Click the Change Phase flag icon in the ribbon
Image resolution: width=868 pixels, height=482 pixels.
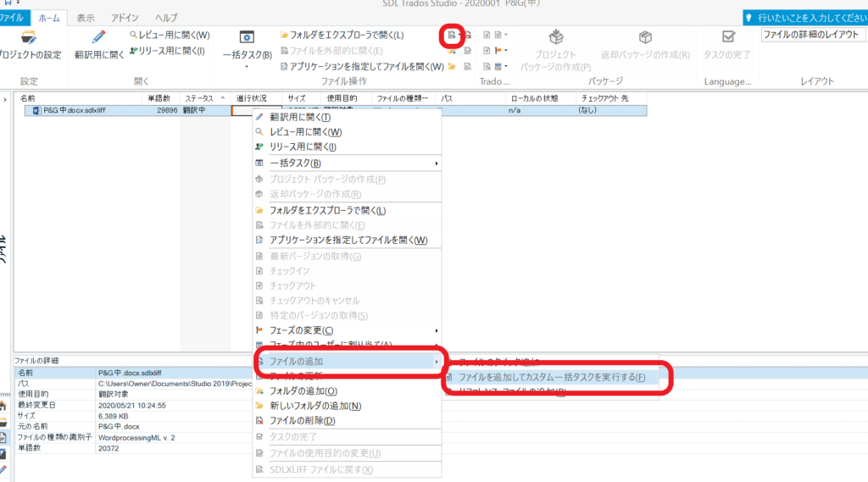point(498,51)
